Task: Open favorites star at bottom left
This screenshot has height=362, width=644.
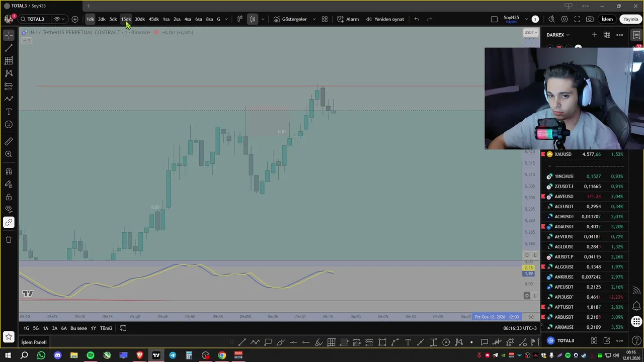Action: [x=9, y=337]
